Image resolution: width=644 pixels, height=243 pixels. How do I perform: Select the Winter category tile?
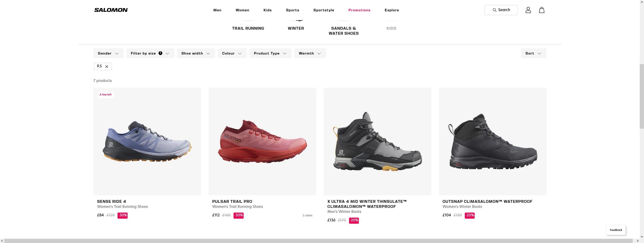296,28
